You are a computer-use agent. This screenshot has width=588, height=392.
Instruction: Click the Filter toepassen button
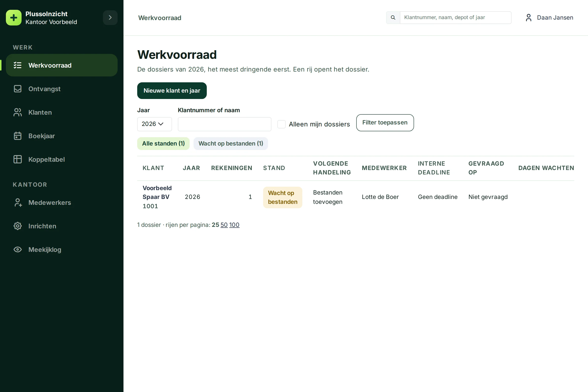385,122
